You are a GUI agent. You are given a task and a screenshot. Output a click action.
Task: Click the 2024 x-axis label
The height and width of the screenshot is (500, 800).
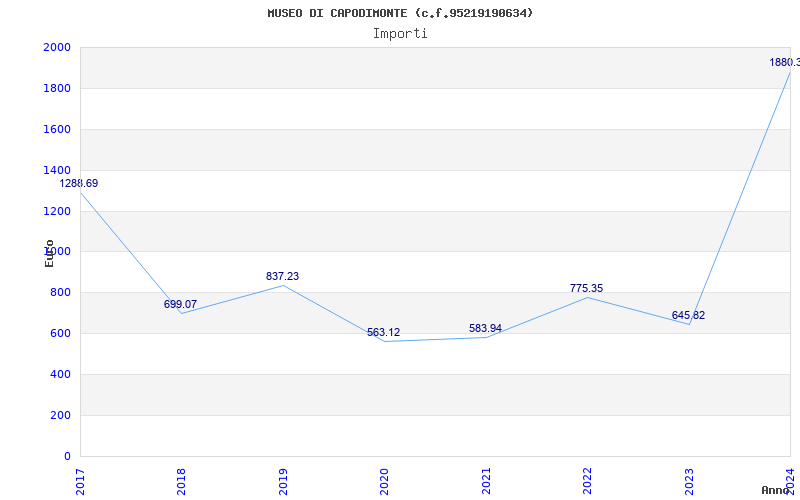click(790, 481)
